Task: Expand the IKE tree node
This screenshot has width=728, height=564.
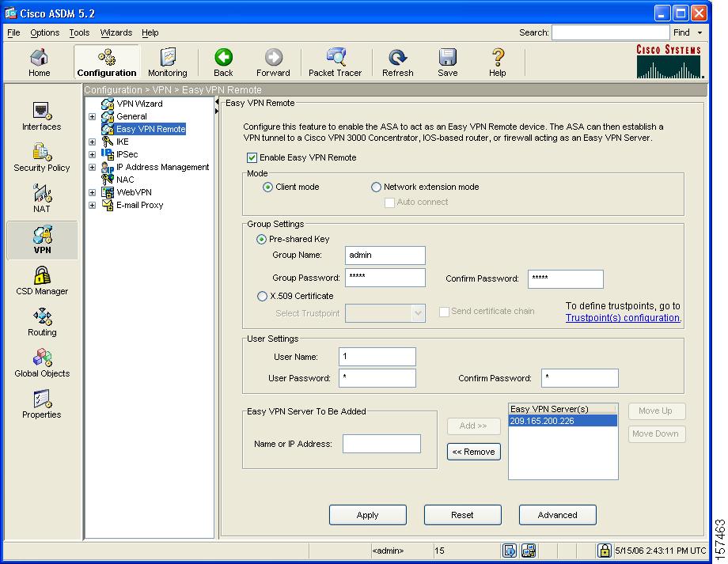Action: coord(93,142)
